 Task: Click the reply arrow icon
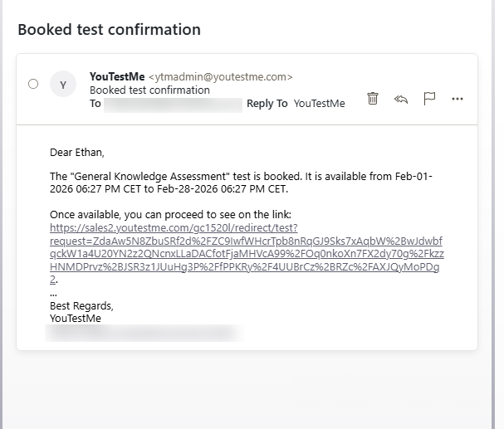[x=401, y=99]
